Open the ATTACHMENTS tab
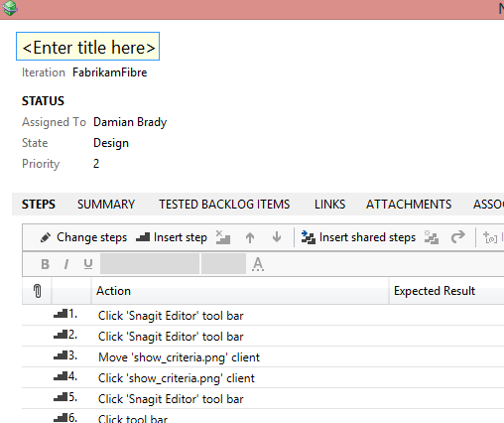Viewport: 504px width, 423px height. coord(409,205)
